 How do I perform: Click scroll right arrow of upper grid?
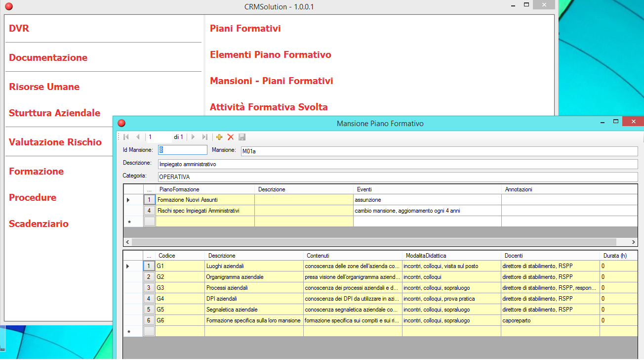634,242
